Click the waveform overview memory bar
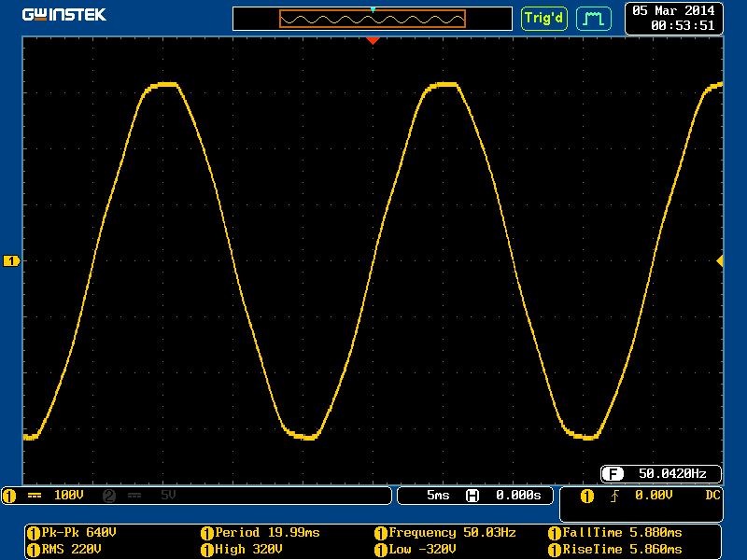747x560 pixels. tap(373, 19)
